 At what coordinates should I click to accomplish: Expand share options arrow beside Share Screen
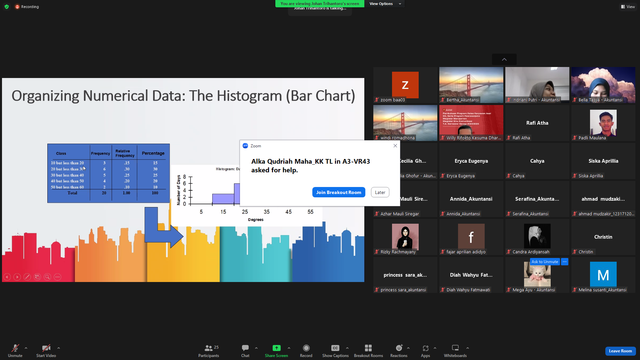[289, 348]
